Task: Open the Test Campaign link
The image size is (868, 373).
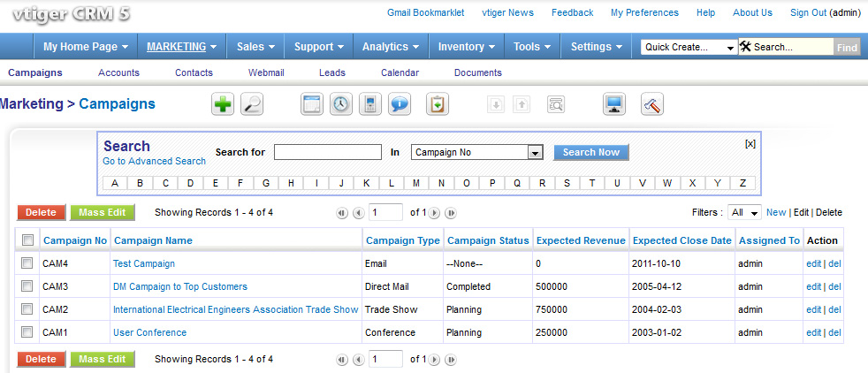Action: (144, 263)
